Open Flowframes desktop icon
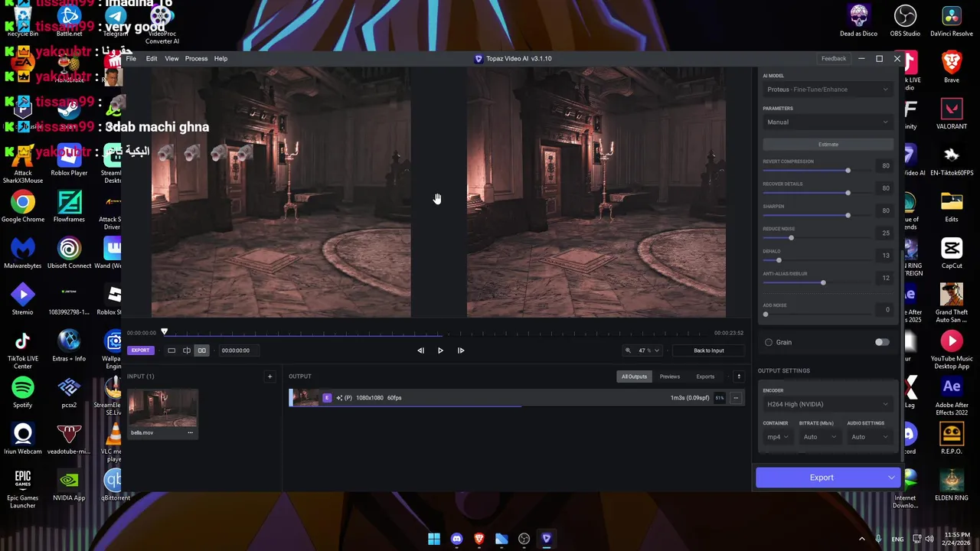 69,207
